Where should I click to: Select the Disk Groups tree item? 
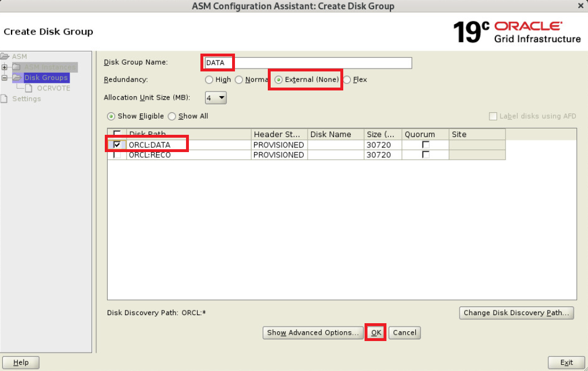point(46,78)
